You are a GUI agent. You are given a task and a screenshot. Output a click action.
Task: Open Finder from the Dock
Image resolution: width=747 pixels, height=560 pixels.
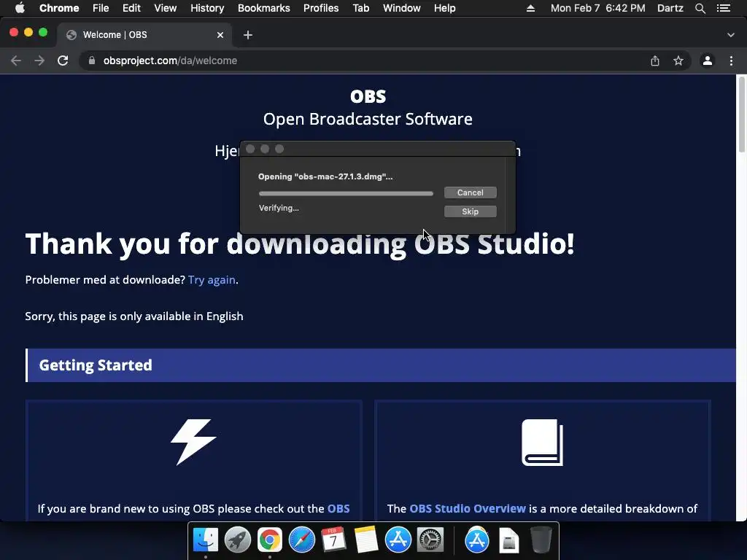click(x=206, y=540)
